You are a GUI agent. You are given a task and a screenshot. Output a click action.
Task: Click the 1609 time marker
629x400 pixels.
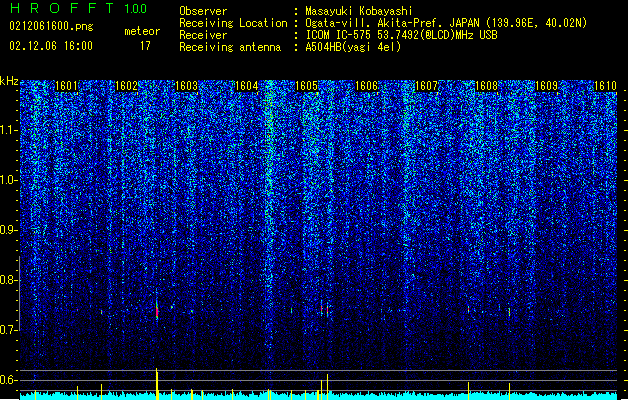547,86
